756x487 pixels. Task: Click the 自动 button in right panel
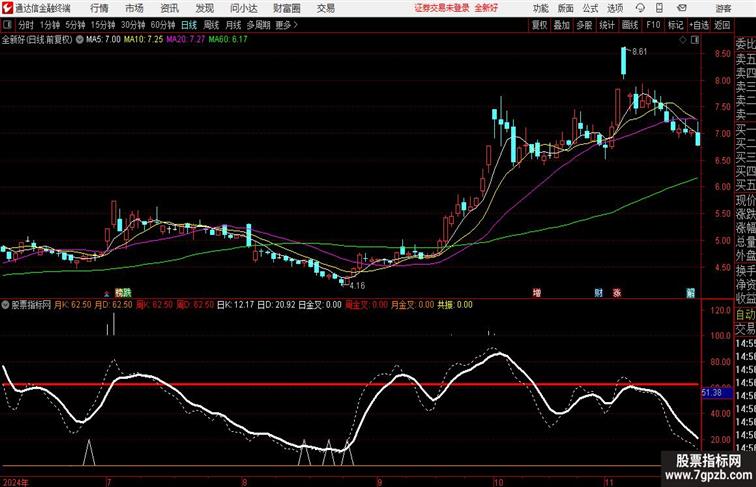pyautogui.click(x=745, y=315)
